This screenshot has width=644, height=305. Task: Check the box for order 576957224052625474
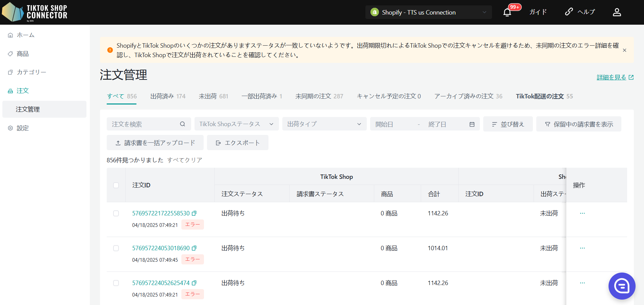point(116,283)
